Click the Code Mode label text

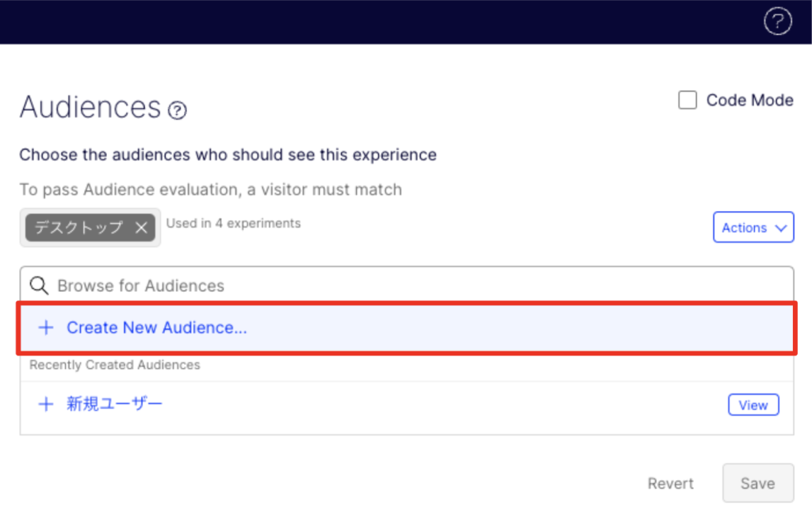click(x=749, y=100)
